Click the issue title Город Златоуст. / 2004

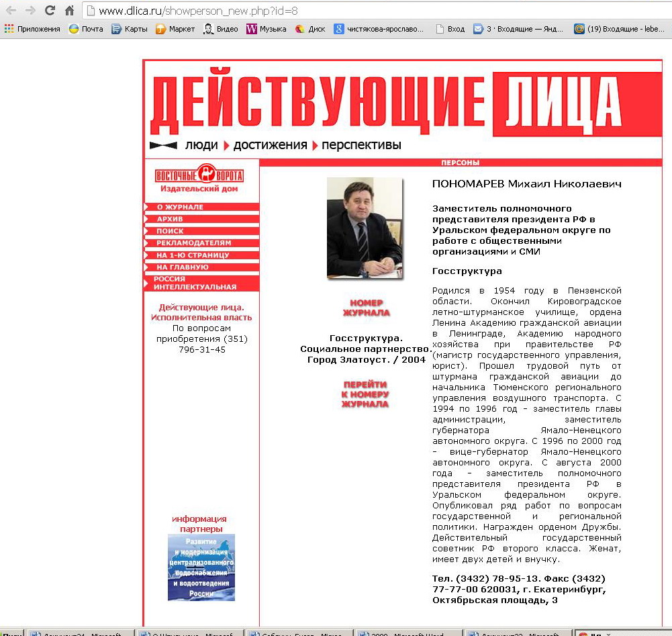366,360
